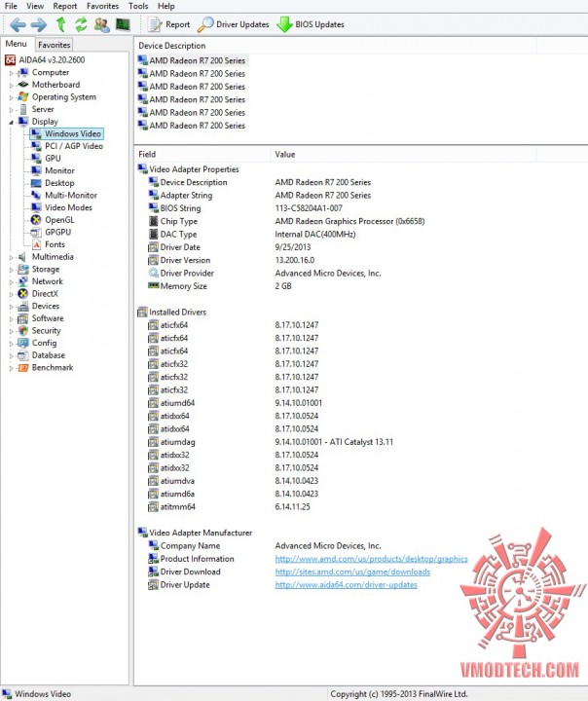Select the Monitor item icon
The width and height of the screenshot is (588, 701).
[36, 170]
